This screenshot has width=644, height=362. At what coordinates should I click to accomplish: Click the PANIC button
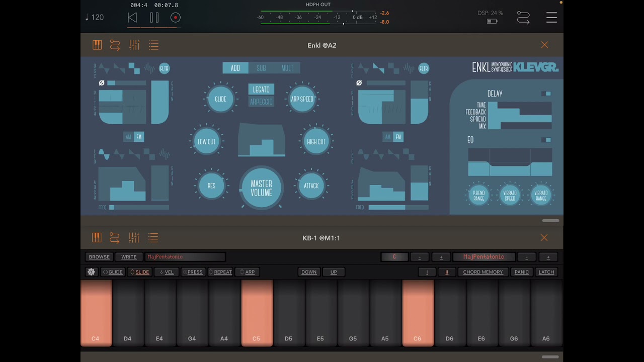point(522,272)
